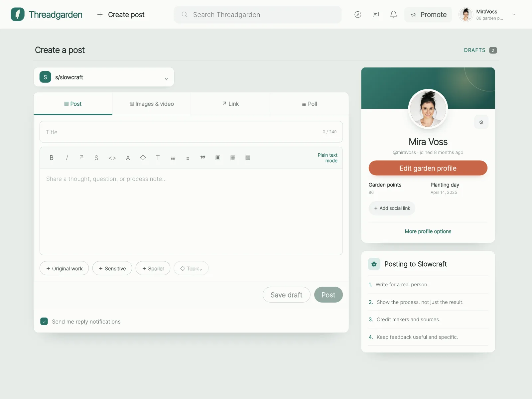This screenshot has height=399, width=532.
Task: Open the DRAFTS list
Action: point(480,50)
